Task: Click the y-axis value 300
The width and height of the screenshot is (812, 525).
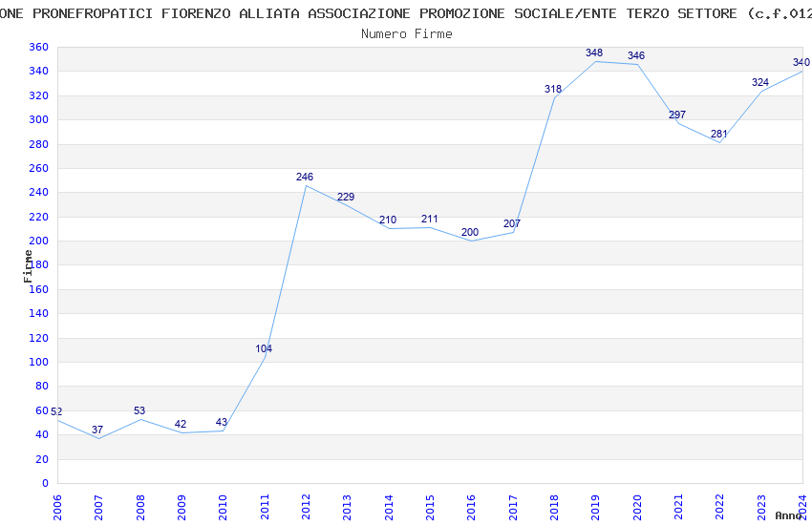Action: (39, 119)
